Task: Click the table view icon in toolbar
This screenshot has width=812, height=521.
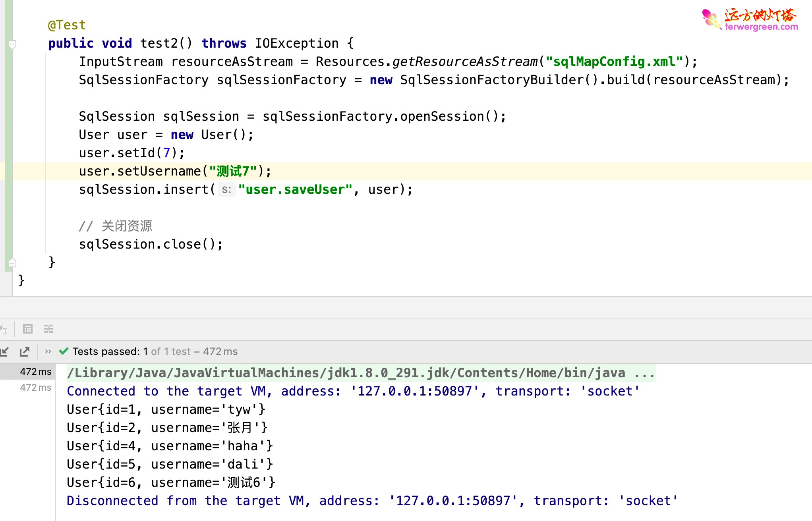Action: coord(28,329)
